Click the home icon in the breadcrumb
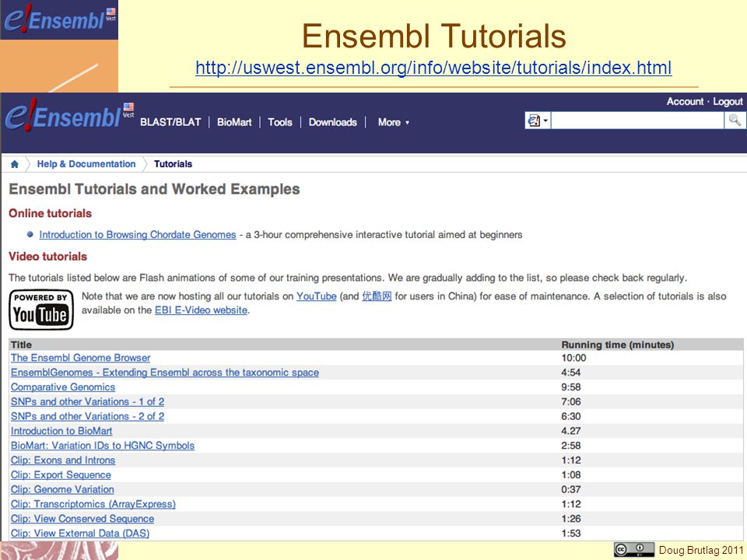747x560 pixels. pyautogui.click(x=14, y=164)
